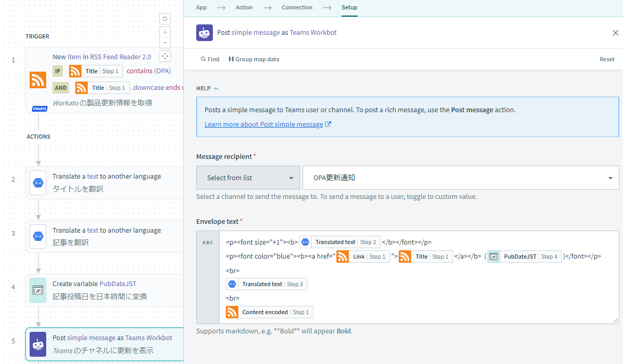Click the trigger description Workatoの製品更新情報を取得
This screenshot has height=364, width=623.
point(102,103)
